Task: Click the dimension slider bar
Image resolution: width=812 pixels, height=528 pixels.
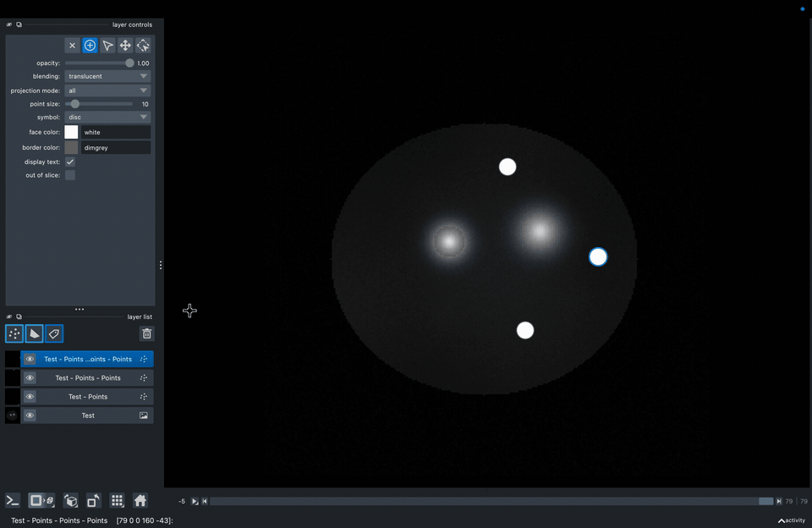Action: click(491, 501)
